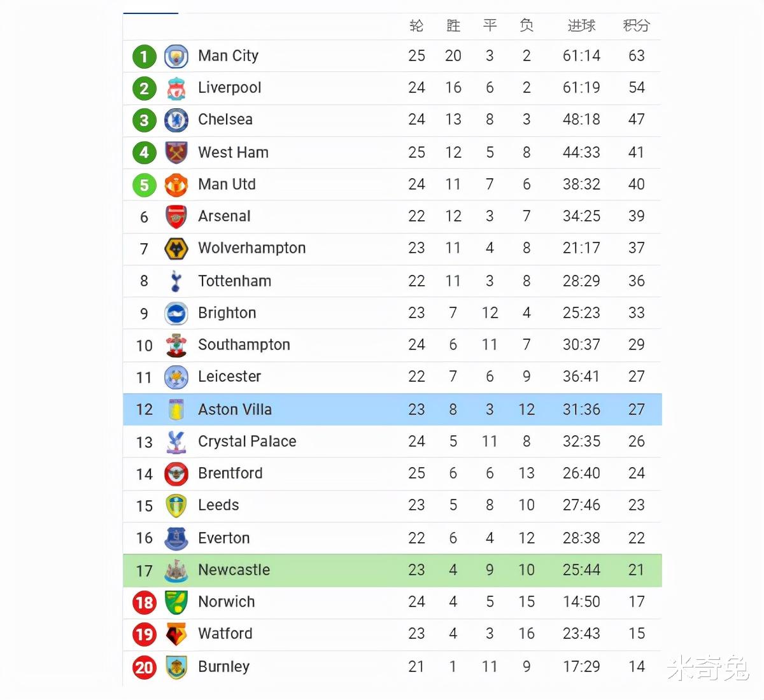This screenshot has height=700, width=764.
Task: Sort by the 进球 goals column header
Action: tap(581, 25)
